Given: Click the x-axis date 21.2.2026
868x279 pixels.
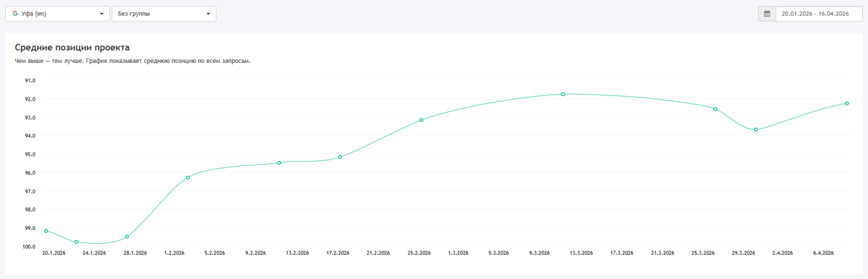Looking at the screenshot, I should point(378,253).
